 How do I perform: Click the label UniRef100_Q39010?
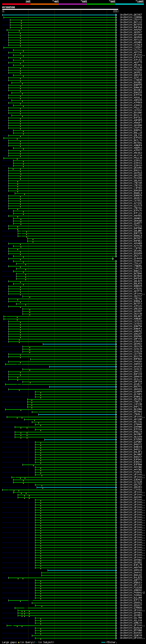click(x=131, y=165)
